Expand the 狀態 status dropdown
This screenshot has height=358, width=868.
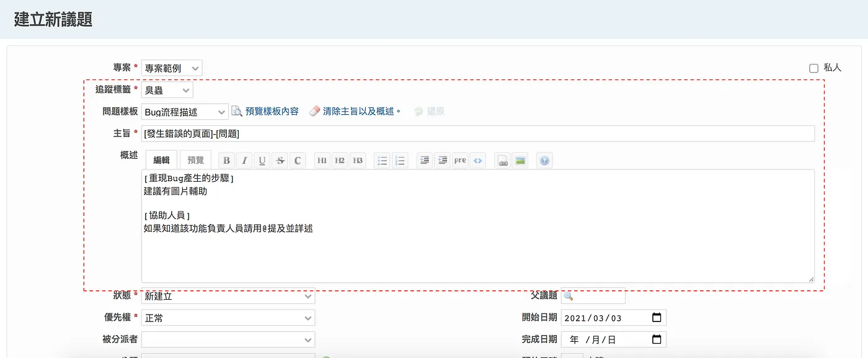click(x=228, y=296)
